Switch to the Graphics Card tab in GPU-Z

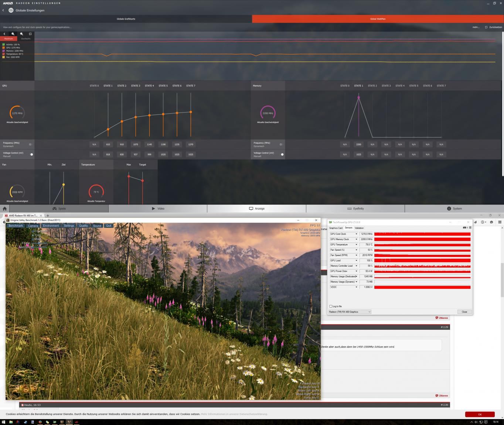click(x=336, y=228)
